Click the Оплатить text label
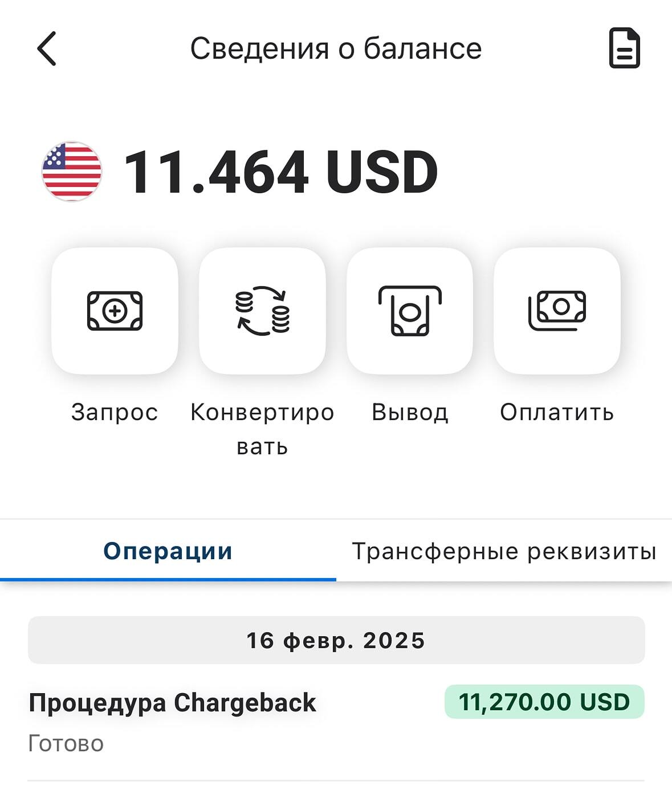Image resolution: width=672 pixels, height=806 pixels. pyautogui.click(x=557, y=412)
